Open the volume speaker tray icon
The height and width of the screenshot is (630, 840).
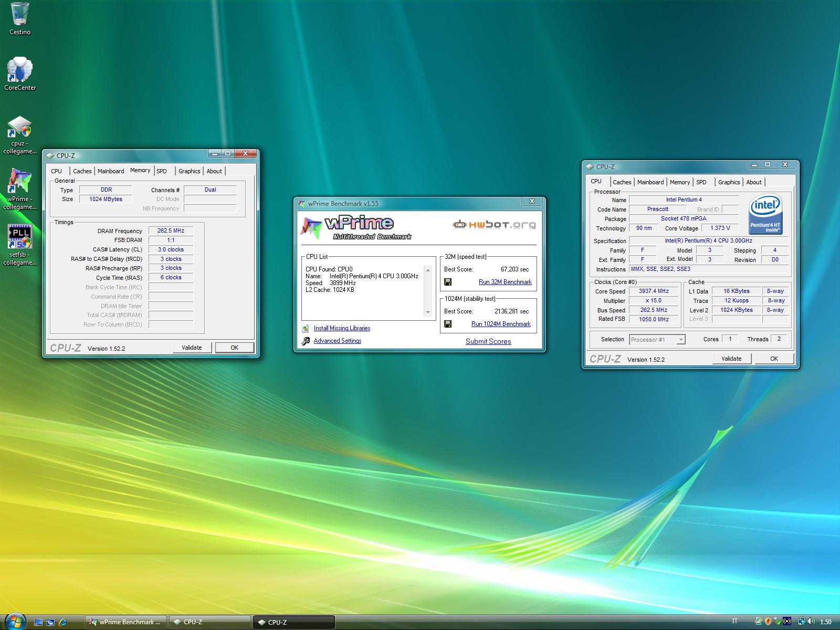point(811,622)
